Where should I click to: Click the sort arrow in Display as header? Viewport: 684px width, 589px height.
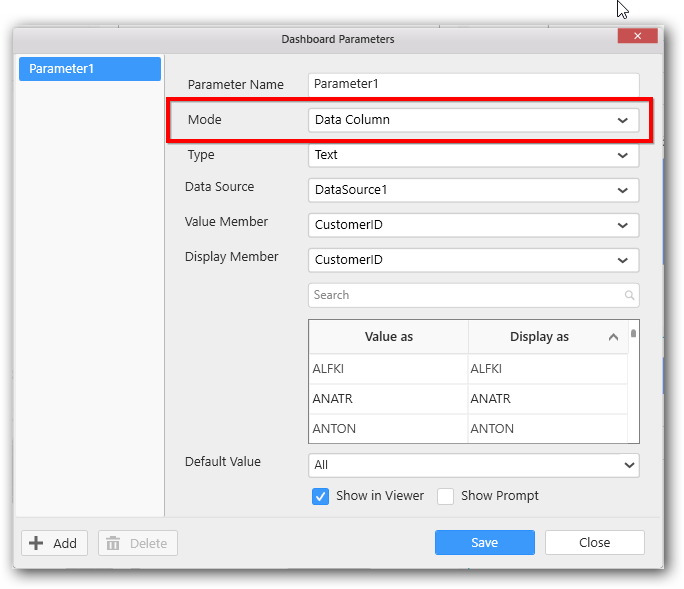coord(613,338)
